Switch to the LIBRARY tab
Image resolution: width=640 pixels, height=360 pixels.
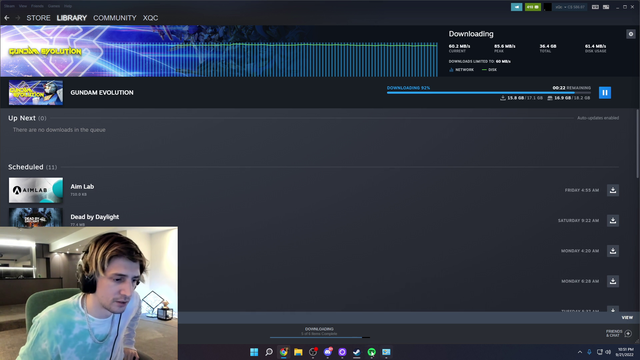tap(72, 18)
